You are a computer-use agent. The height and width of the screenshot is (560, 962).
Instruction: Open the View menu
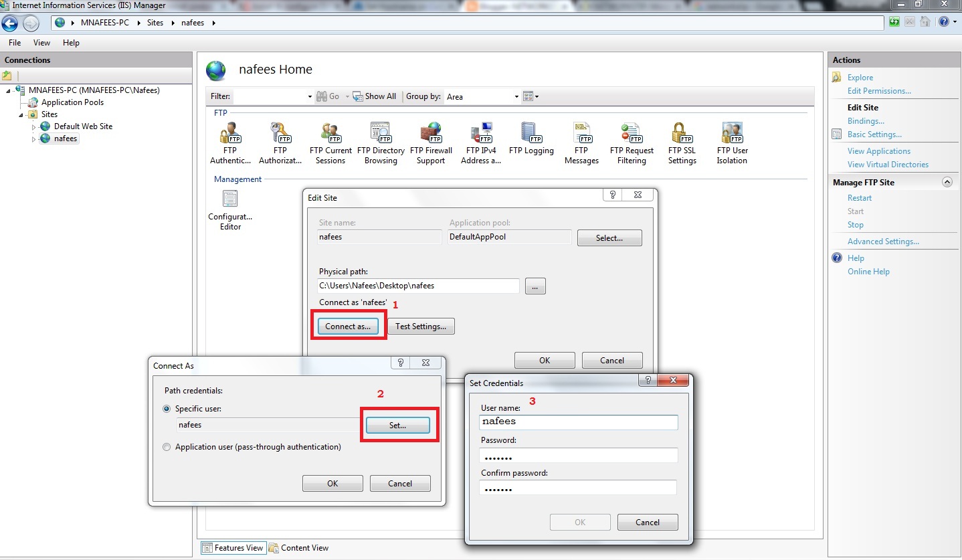click(41, 43)
